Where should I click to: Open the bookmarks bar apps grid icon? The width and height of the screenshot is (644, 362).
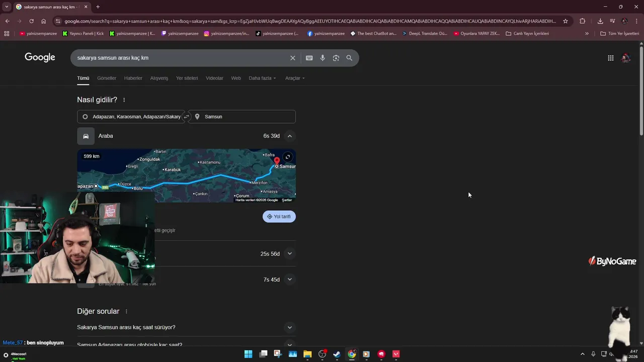point(7,34)
